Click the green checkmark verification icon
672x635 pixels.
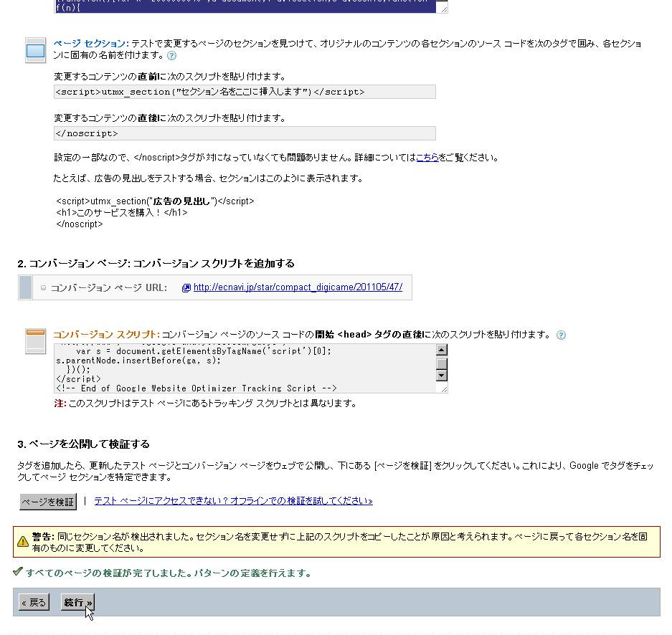point(18,571)
